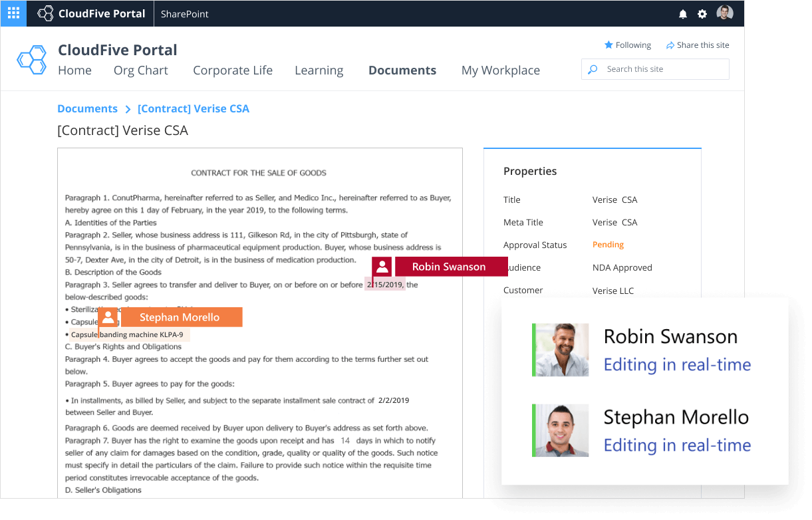
Task: Click Robin Swanson's red cursor person icon
Action: pyautogui.click(x=382, y=267)
